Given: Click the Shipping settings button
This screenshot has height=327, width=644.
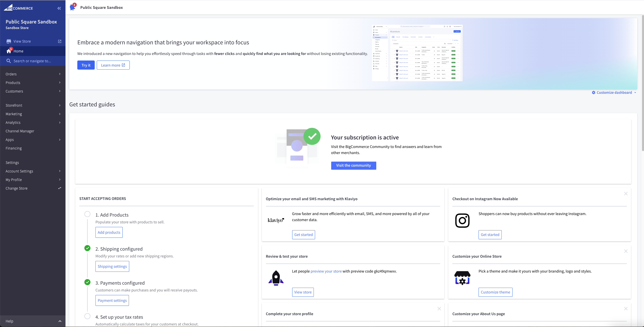Looking at the screenshot, I should coord(112,266).
